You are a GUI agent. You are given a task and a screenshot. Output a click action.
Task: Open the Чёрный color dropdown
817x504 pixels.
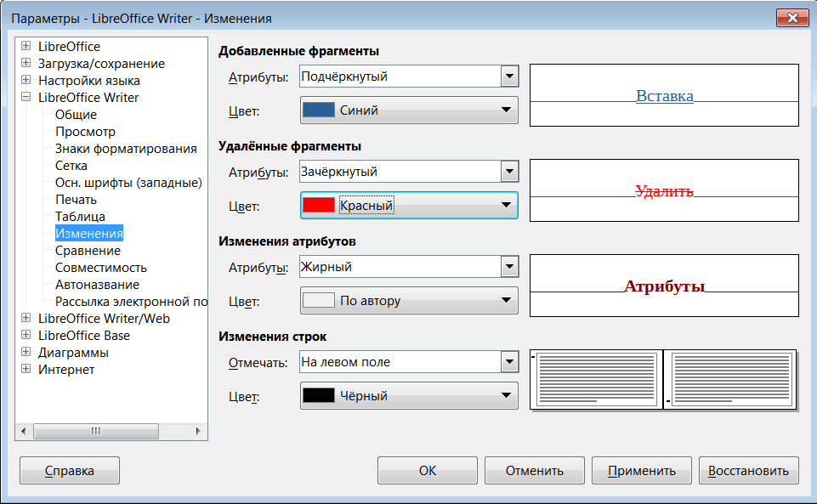[x=409, y=396]
